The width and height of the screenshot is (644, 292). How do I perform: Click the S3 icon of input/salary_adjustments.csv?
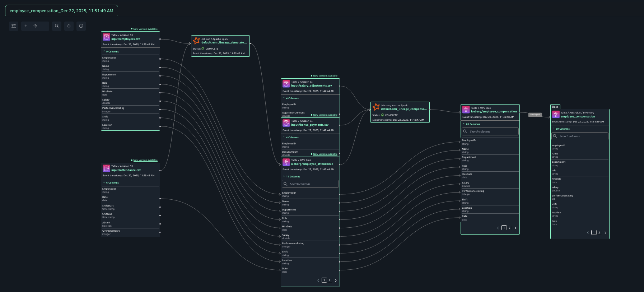coord(286,84)
